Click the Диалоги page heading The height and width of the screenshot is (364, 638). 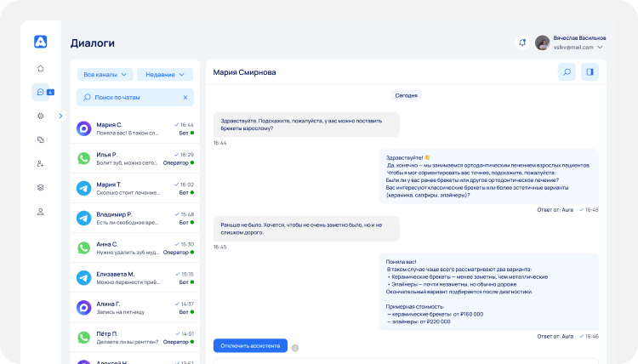93,43
